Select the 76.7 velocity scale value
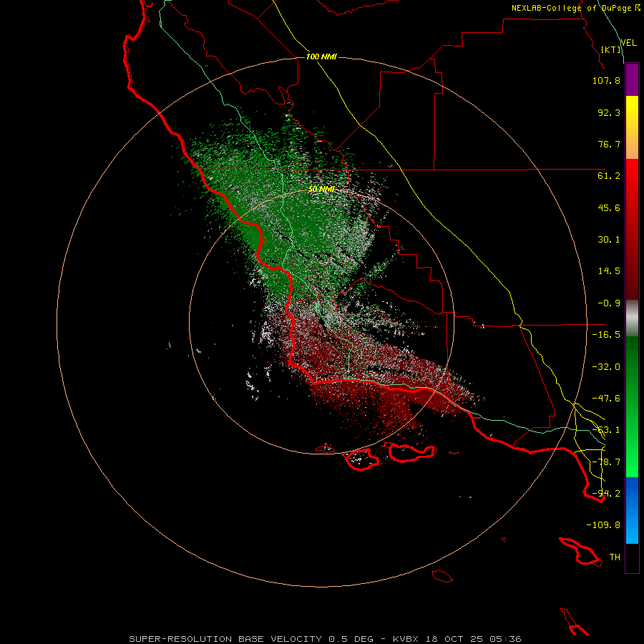The image size is (644, 644). (x=609, y=144)
